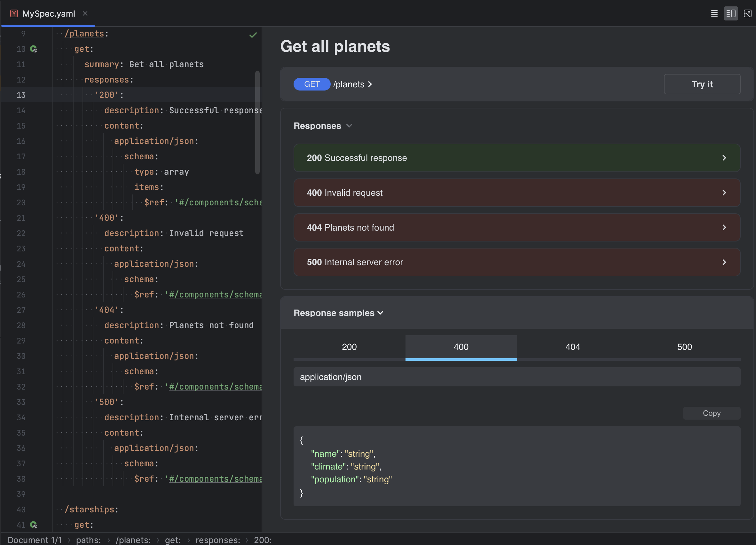
Task: Click the green validation checkmark near /planets
Action: click(x=253, y=35)
